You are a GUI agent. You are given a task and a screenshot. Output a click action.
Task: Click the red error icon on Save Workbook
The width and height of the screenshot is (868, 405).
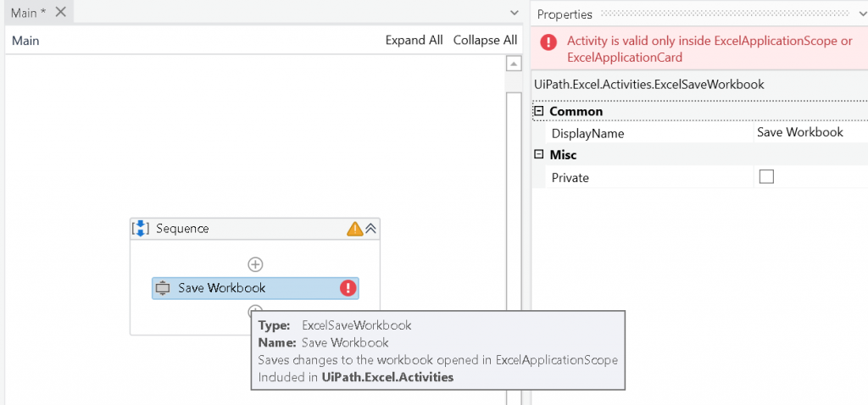pos(348,288)
